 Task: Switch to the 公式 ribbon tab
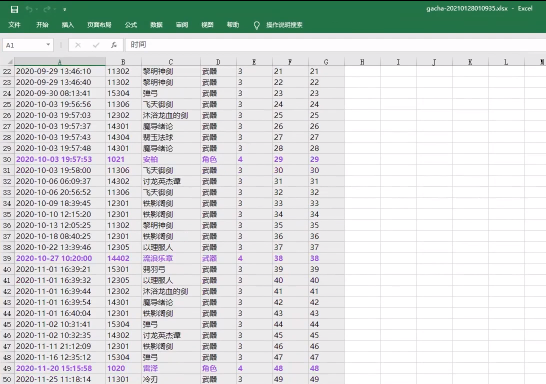[x=131, y=25]
